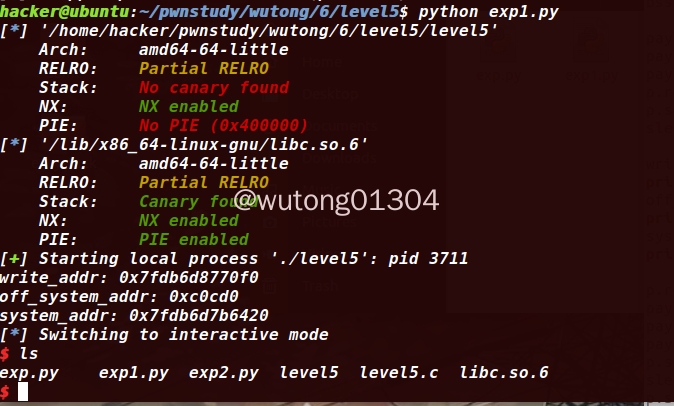
Task: Click the red 'No canary found' text
Action: (213, 88)
